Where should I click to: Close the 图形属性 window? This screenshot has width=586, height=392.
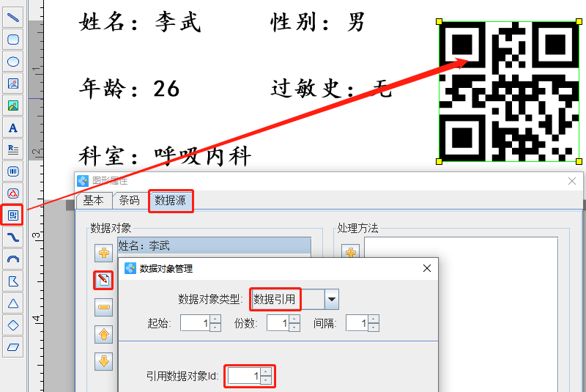pyautogui.click(x=572, y=181)
